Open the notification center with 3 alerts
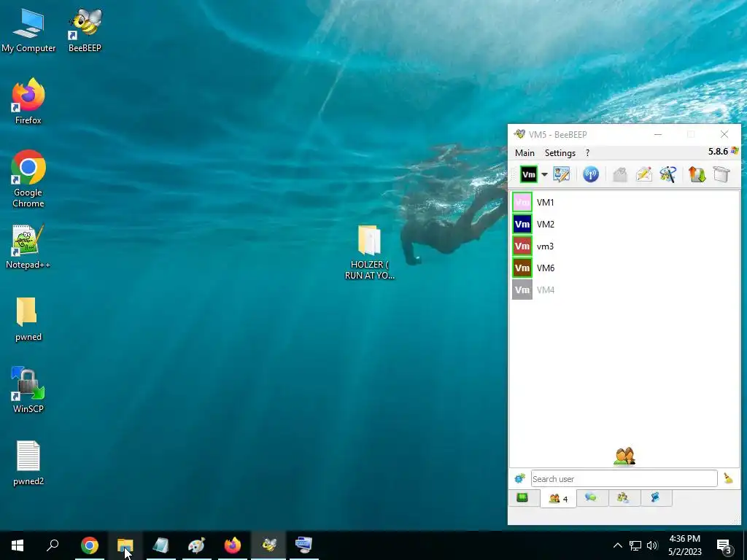 pos(724,545)
